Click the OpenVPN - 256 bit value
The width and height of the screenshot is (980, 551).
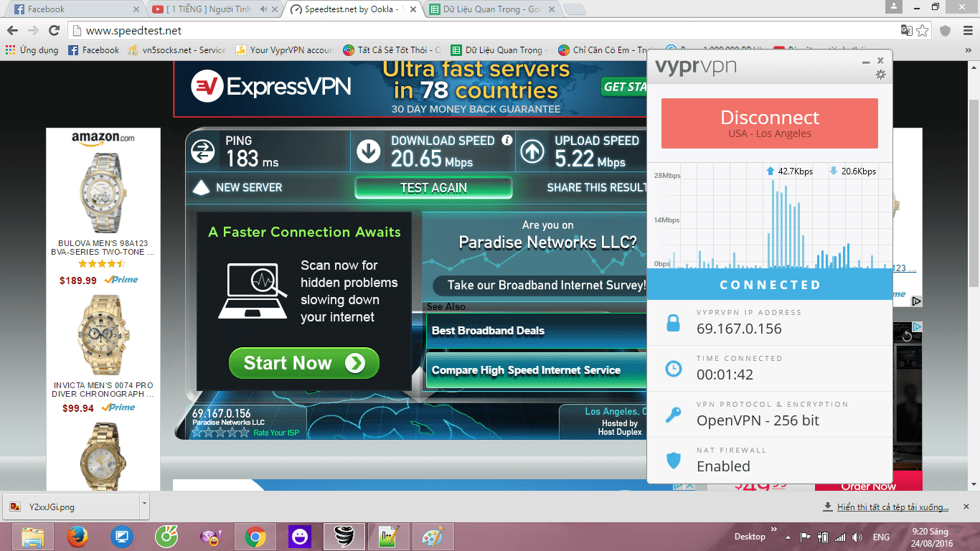pos(758,420)
